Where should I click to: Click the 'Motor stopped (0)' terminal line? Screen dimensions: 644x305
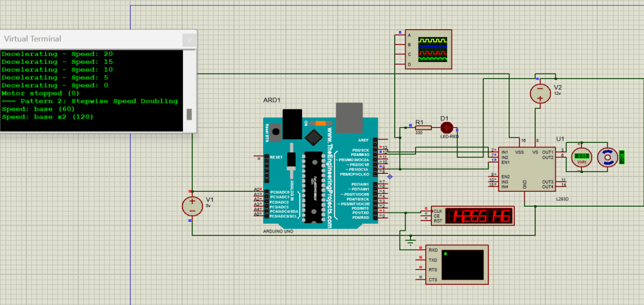click(41, 93)
